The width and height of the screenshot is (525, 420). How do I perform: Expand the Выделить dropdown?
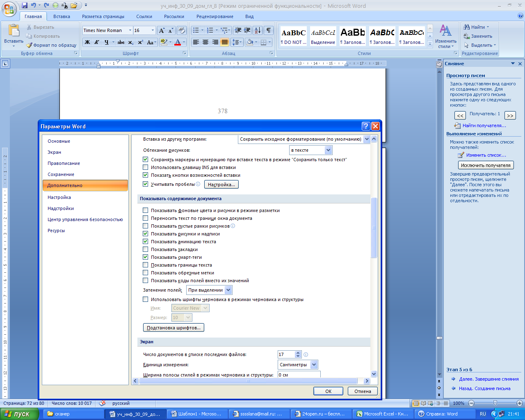coord(495,45)
